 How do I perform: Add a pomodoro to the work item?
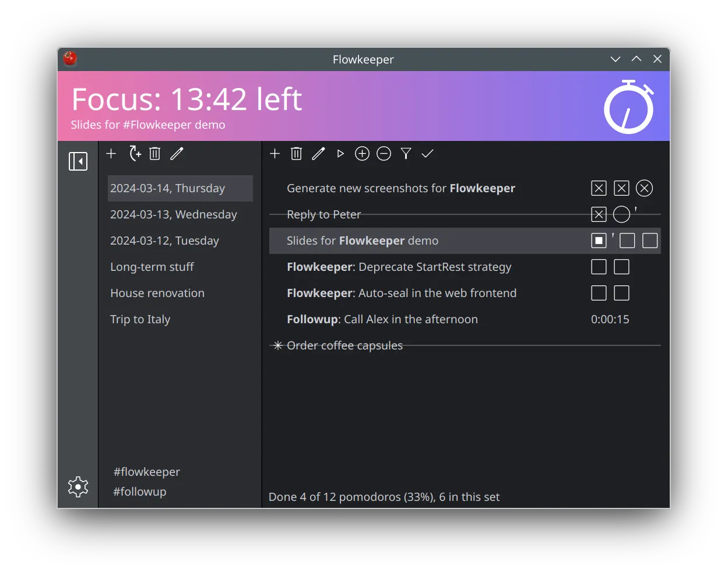point(362,154)
